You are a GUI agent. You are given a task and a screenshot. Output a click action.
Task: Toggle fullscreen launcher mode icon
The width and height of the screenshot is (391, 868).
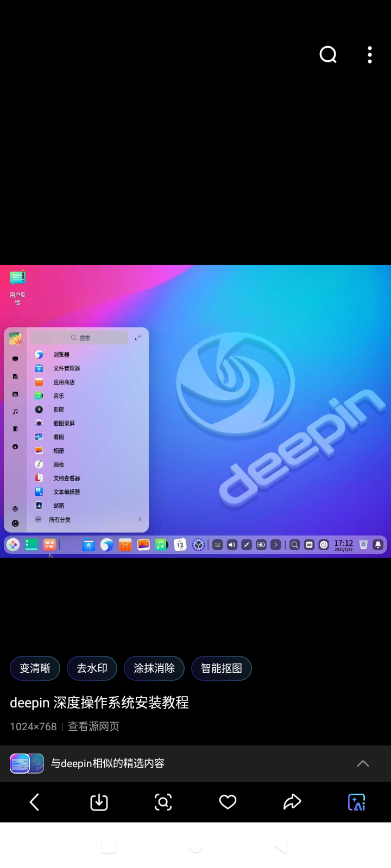click(x=138, y=337)
